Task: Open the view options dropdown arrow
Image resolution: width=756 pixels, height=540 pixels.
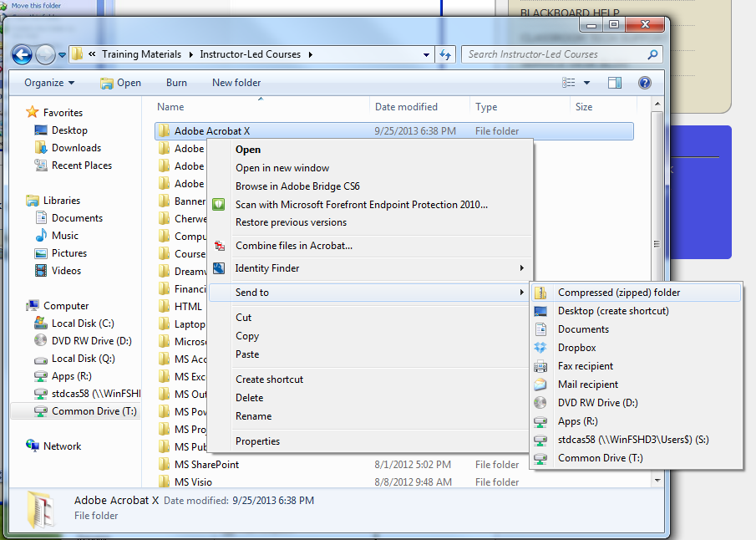Action: click(x=586, y=83)
